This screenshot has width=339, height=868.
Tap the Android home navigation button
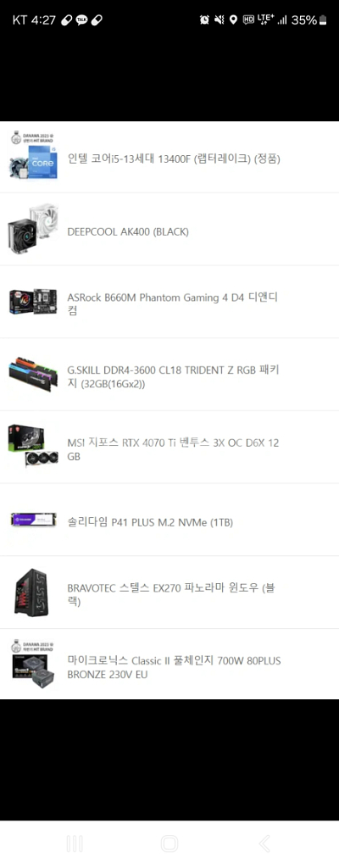coord(169,843)
